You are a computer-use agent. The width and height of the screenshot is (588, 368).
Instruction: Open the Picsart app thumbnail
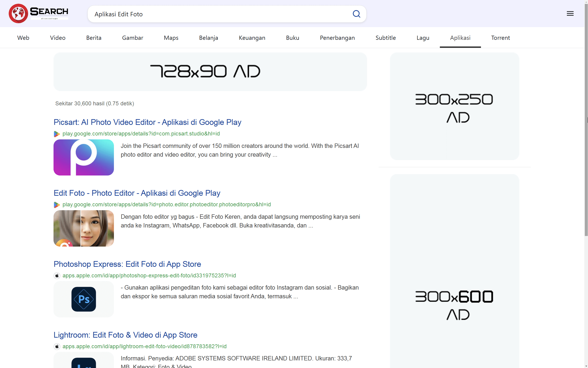84,158
